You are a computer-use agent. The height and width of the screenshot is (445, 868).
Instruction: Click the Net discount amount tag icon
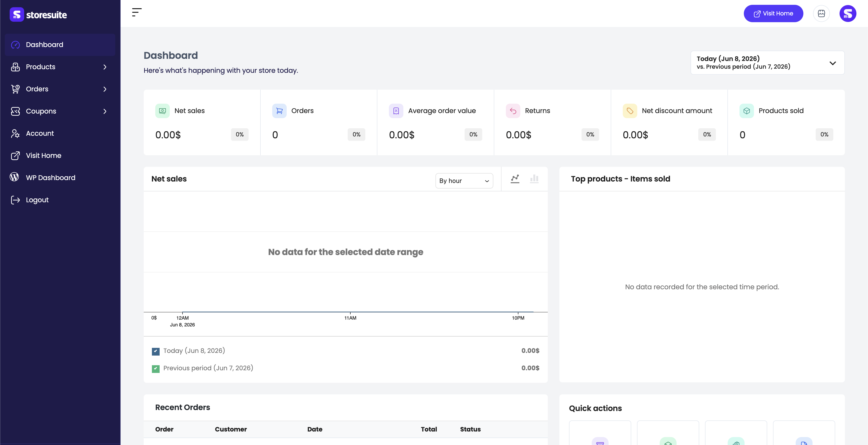click(x=630, y=111)
